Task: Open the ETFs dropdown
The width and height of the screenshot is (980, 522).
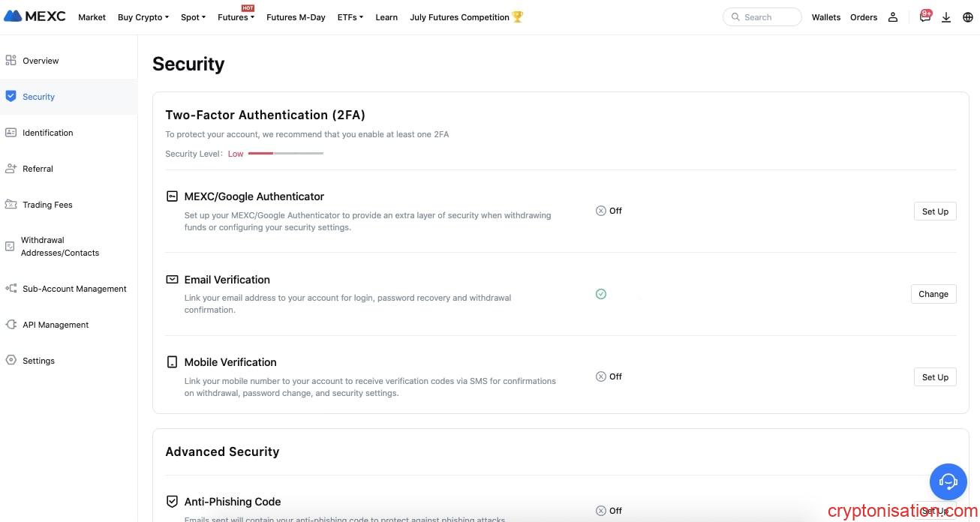Action: tap(350, 17)
